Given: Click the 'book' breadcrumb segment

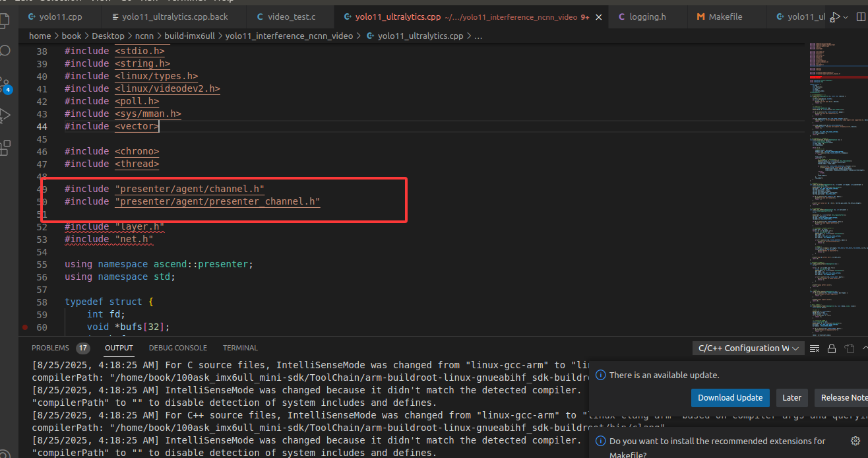Looking at the screenshot, I should coord(71,36).
